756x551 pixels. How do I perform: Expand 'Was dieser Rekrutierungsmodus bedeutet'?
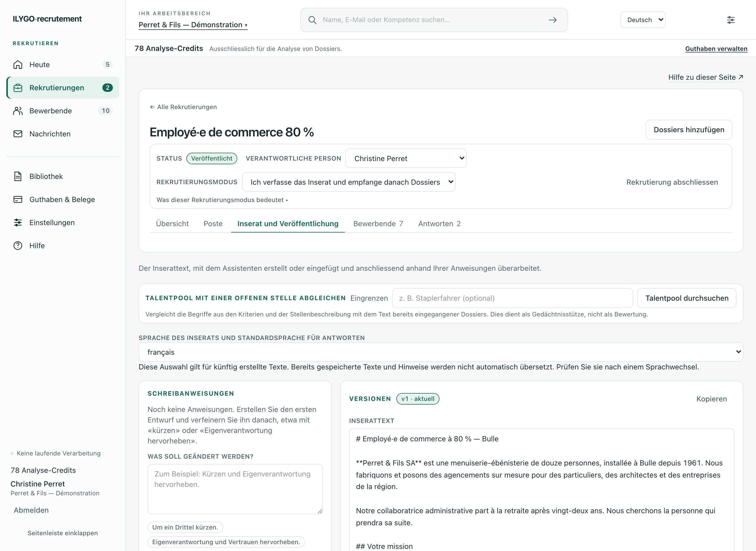pos(222,200)
